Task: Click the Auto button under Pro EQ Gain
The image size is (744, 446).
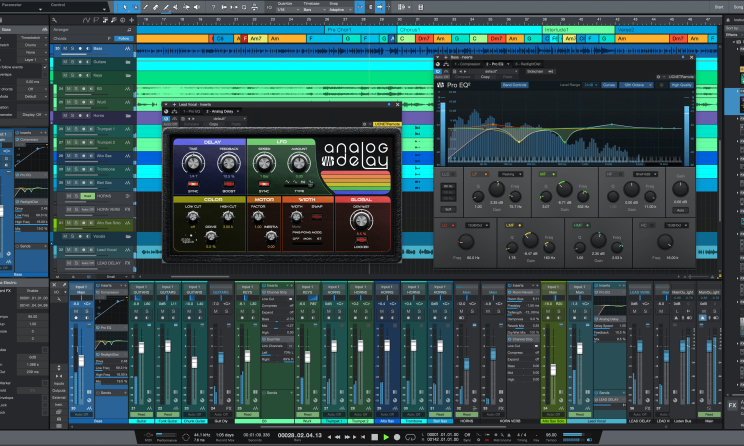Action: (x=680, y=210)
